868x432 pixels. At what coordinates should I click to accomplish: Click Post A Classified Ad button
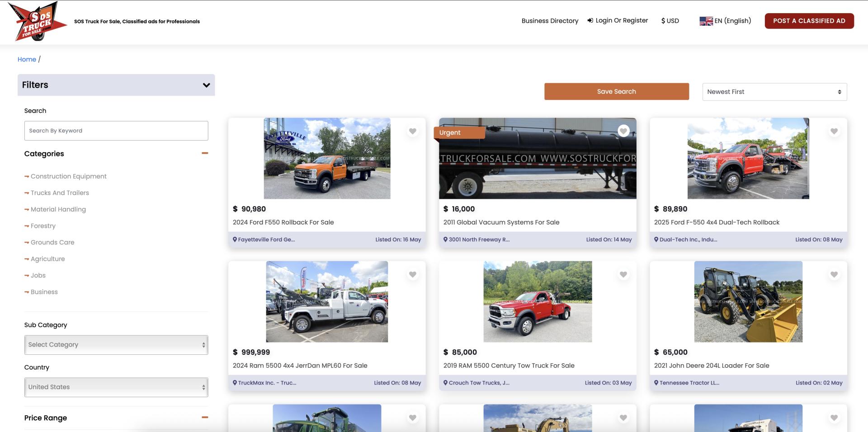tap(809, 21)
